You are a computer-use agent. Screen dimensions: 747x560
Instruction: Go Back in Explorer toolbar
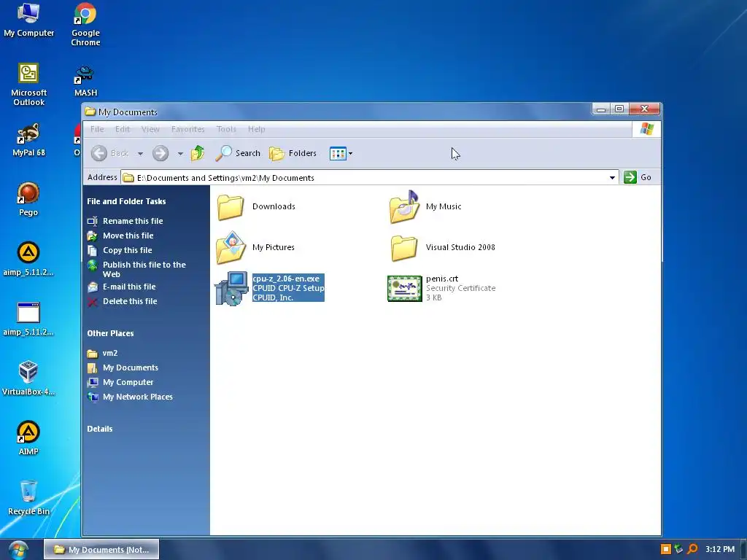pyautogui.click(x=110, y=153)
